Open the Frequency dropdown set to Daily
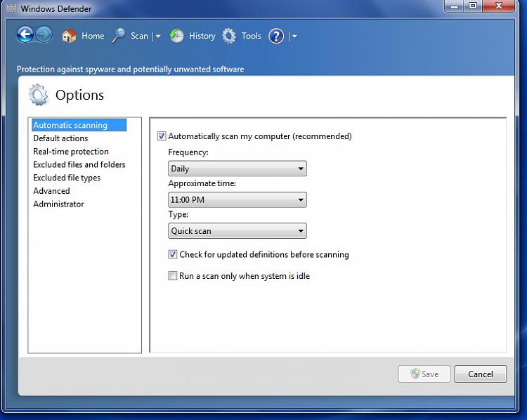 point(238,169)
